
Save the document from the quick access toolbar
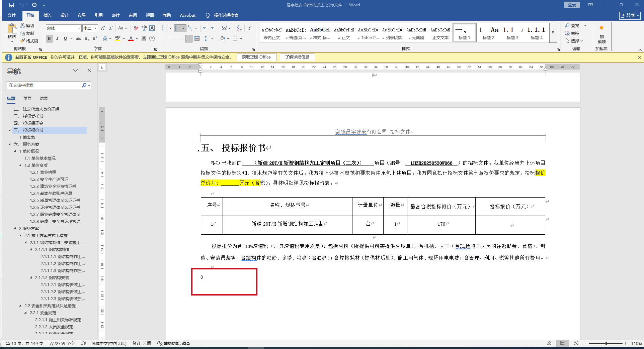click(x=12, y=5)
